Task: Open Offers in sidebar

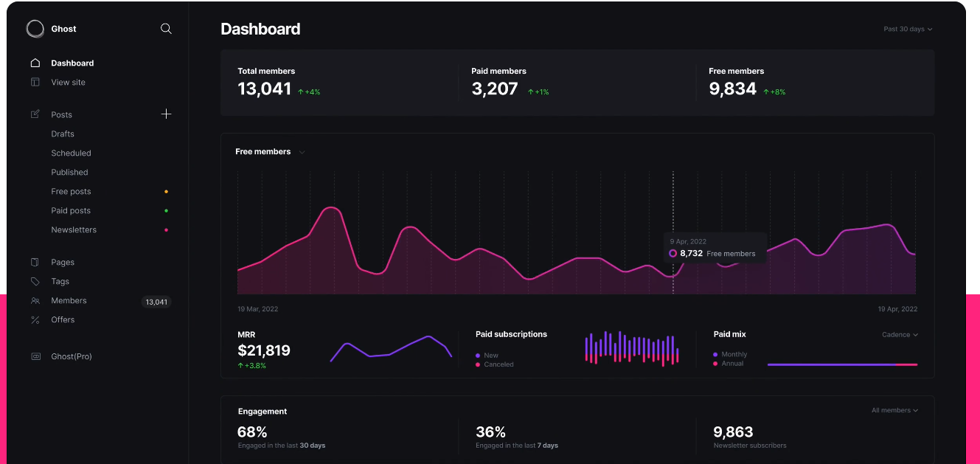Action: [63, 319]
